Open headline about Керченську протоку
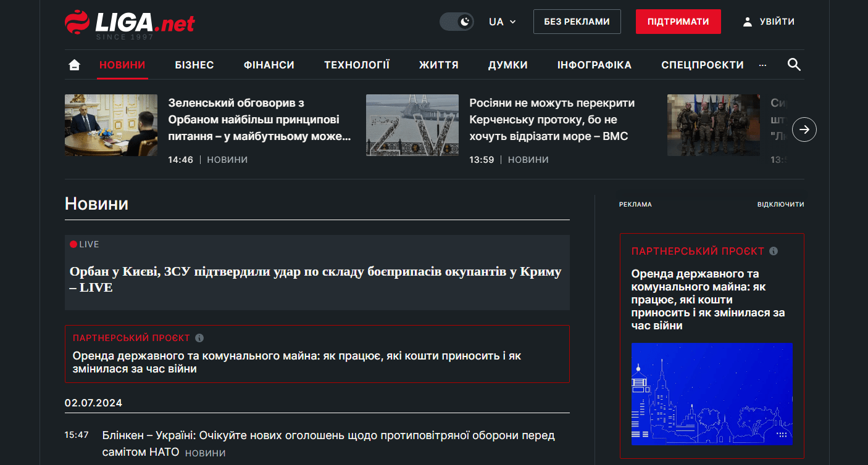Viewport: 868px width, 465px height. (x=552, y=120)
